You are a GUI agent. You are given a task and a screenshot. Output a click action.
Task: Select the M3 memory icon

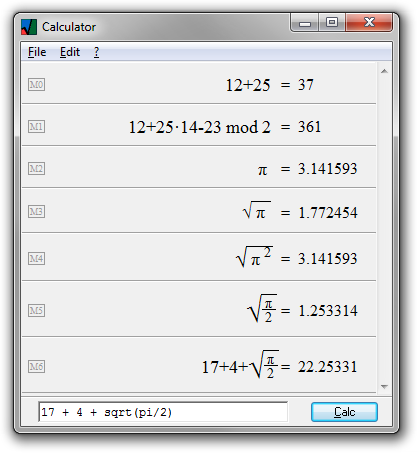click(36, 211)
